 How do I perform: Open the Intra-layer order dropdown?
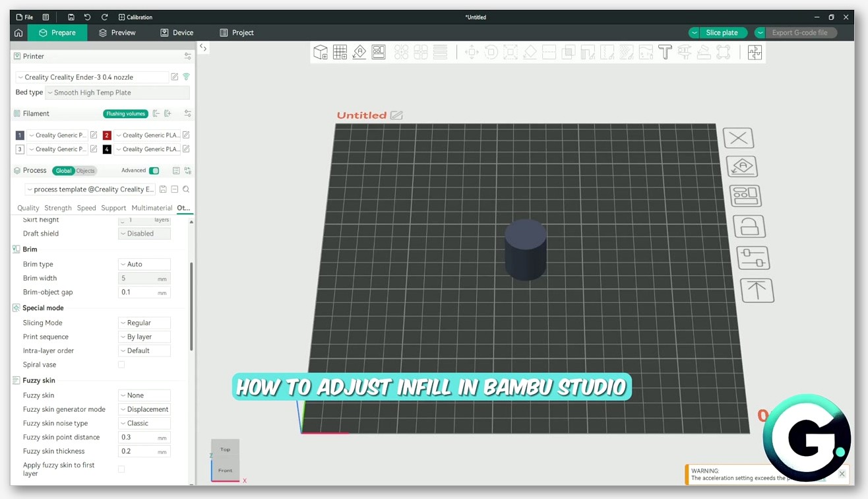(x=144, y=350)
